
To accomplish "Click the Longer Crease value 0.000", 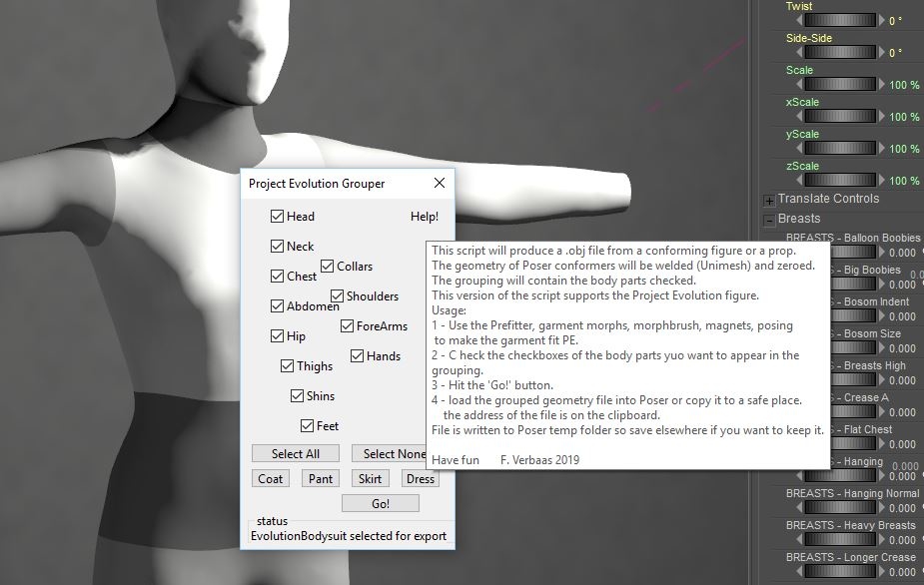I will [x=902, y=571].
